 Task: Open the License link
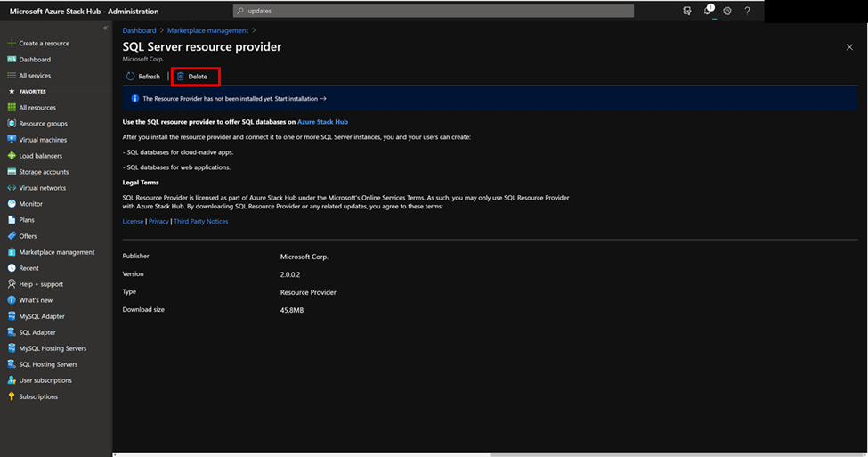click(x=133, y=221)
